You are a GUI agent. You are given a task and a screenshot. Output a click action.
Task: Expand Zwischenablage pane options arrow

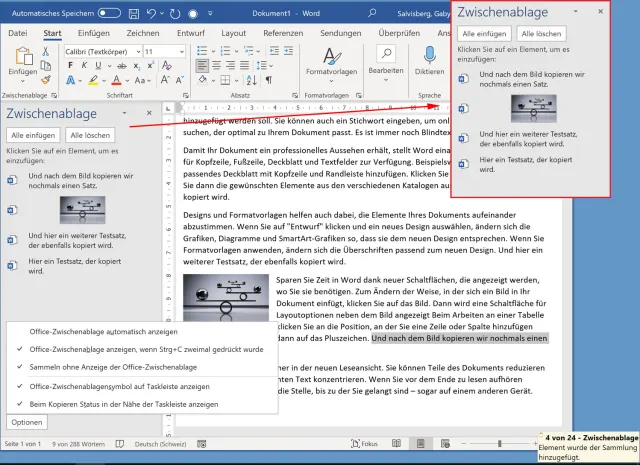click(123, 114)
